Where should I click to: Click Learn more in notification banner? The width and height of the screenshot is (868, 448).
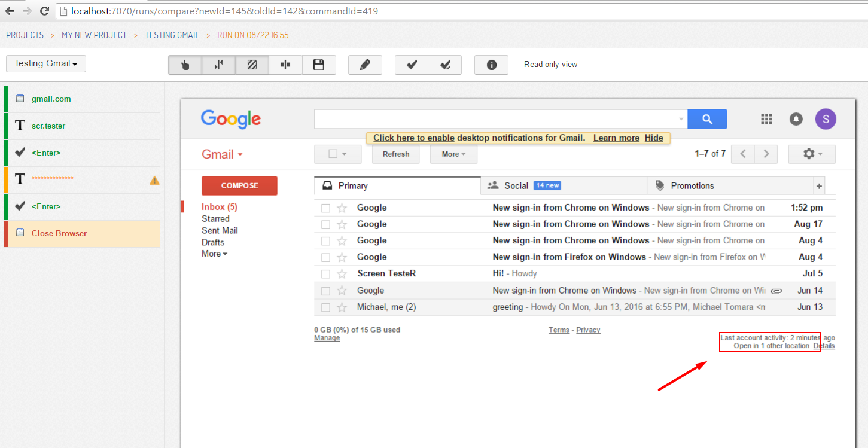616,138
